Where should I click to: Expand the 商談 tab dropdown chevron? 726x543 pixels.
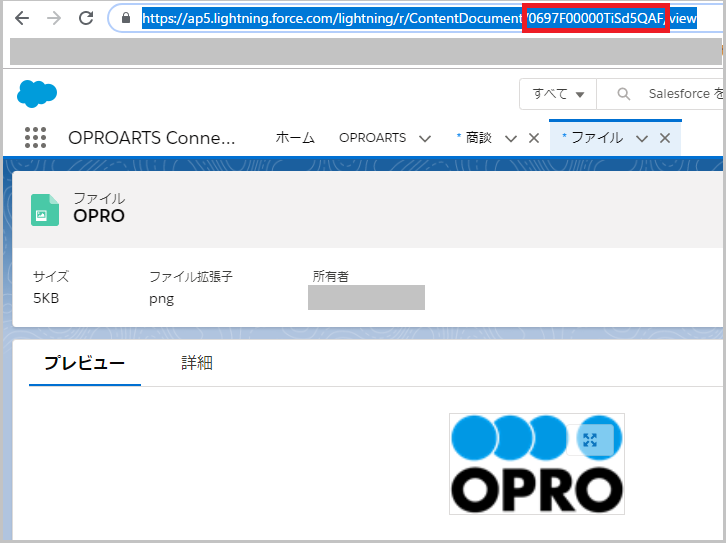coord(511,139)
